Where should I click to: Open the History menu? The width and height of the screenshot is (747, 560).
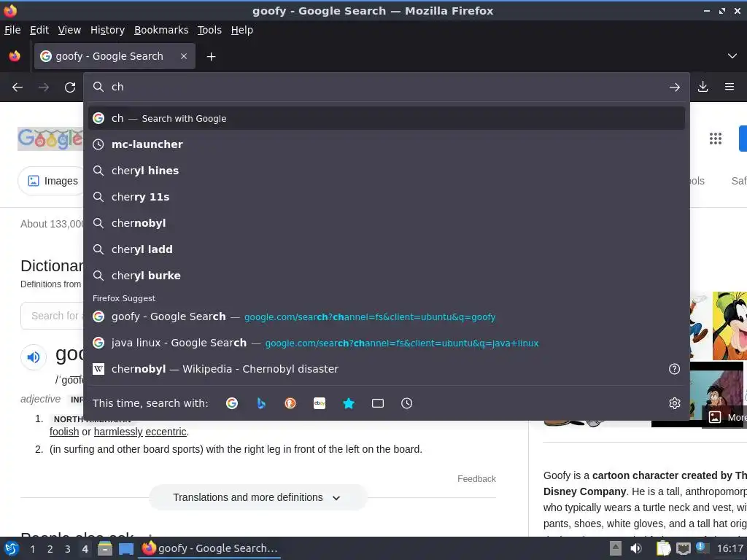click(108, 30)
